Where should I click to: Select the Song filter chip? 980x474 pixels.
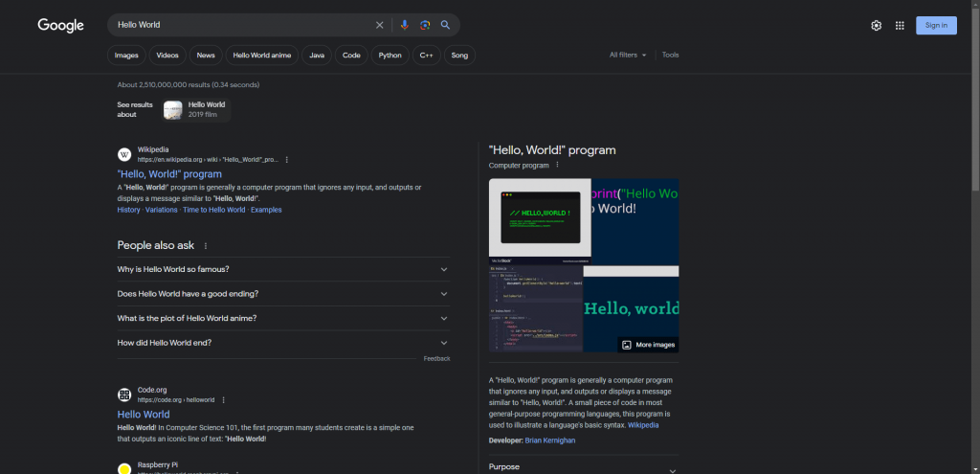tap(459, 55)
